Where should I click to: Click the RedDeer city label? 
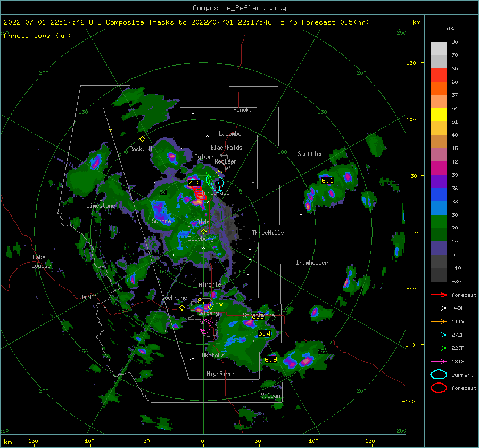click(x=226, y=161)
